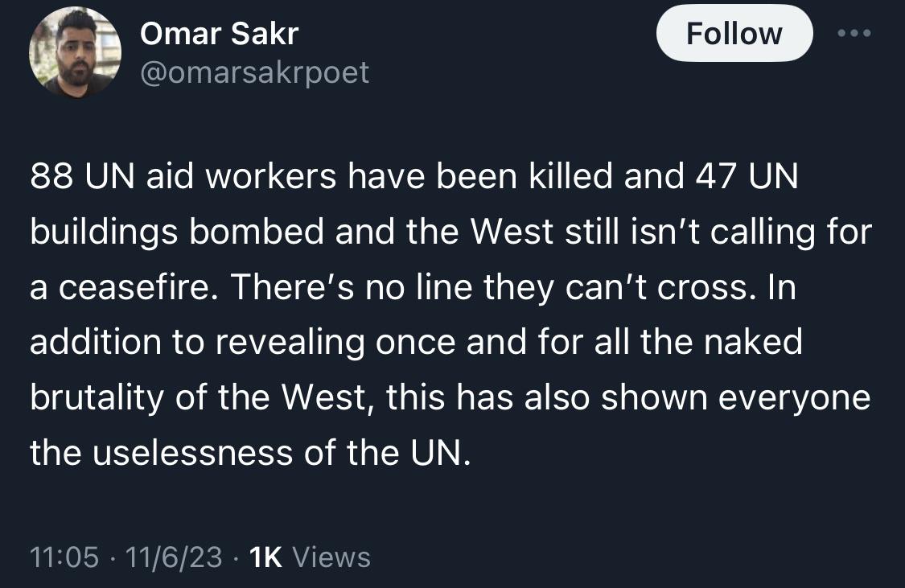Click the line starting "a ceasefire. There's no line"
Viewport: 905px width, 588px height.
click(413, 287)
